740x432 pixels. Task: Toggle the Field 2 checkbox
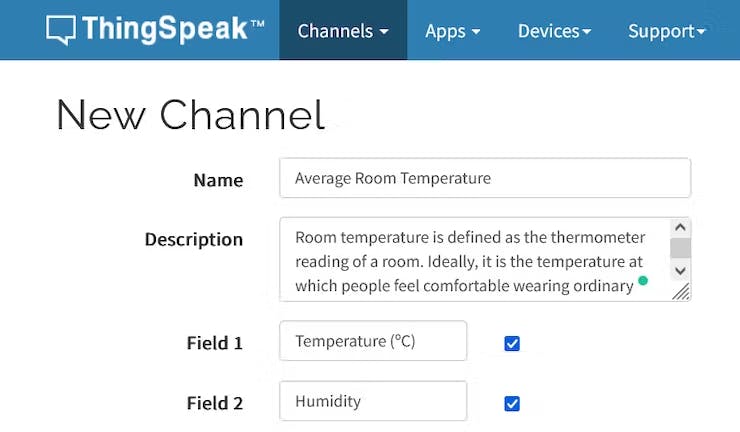[512, 403]
